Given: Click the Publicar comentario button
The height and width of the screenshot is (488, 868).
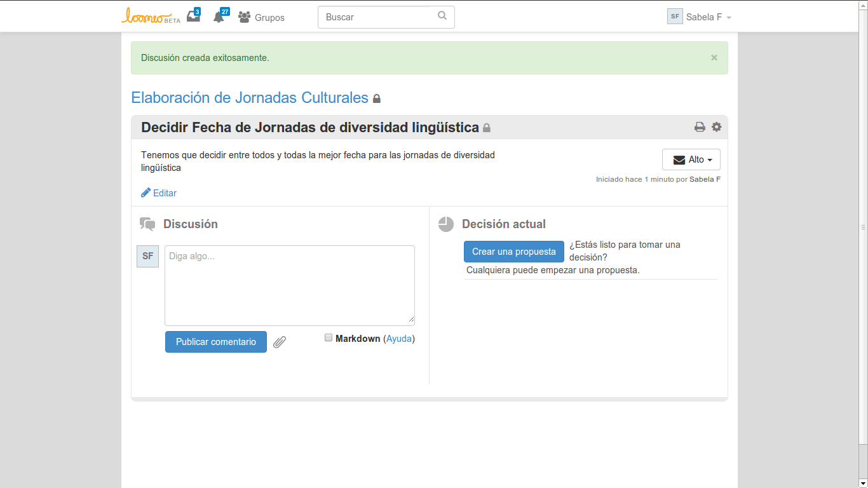Looking at the screenshot, I should 216,342.
